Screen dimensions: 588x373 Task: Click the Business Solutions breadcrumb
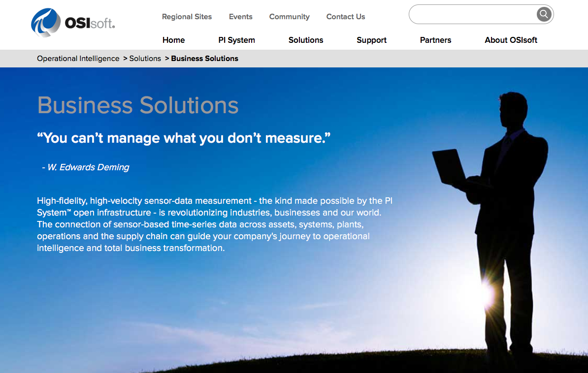[x=205, y=59]
